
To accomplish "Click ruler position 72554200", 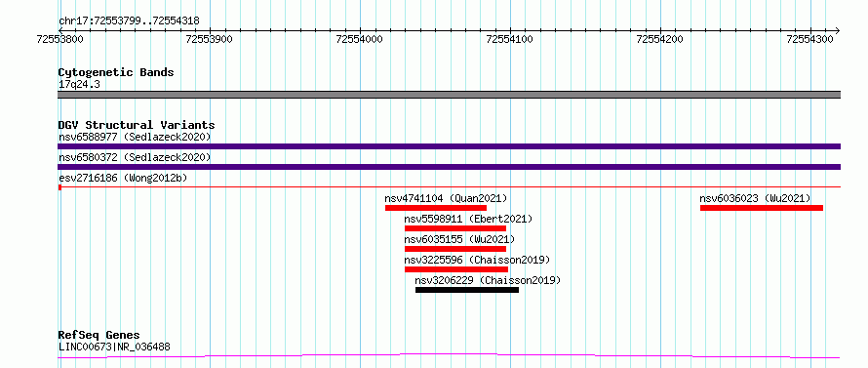I will [x=660, y=39].
